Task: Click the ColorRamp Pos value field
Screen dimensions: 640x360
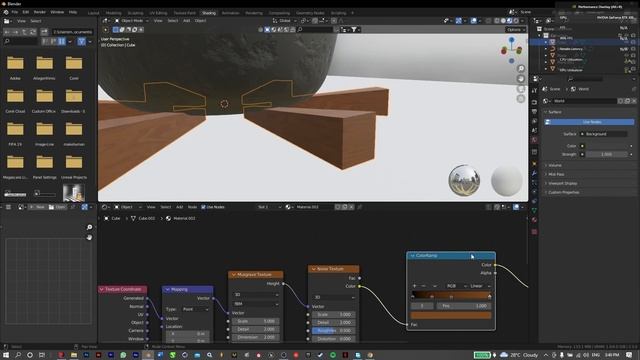Action: (x=464, y=306)
